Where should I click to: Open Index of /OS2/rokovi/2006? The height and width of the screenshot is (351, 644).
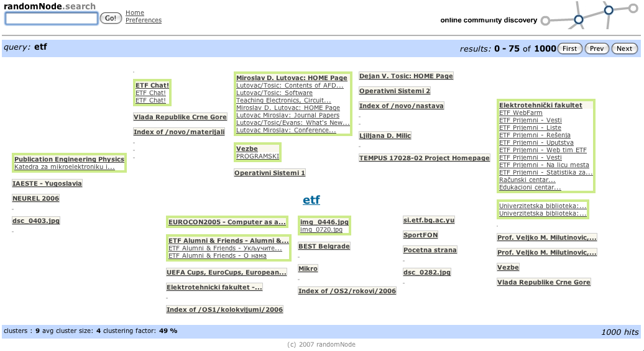[347, 291]
